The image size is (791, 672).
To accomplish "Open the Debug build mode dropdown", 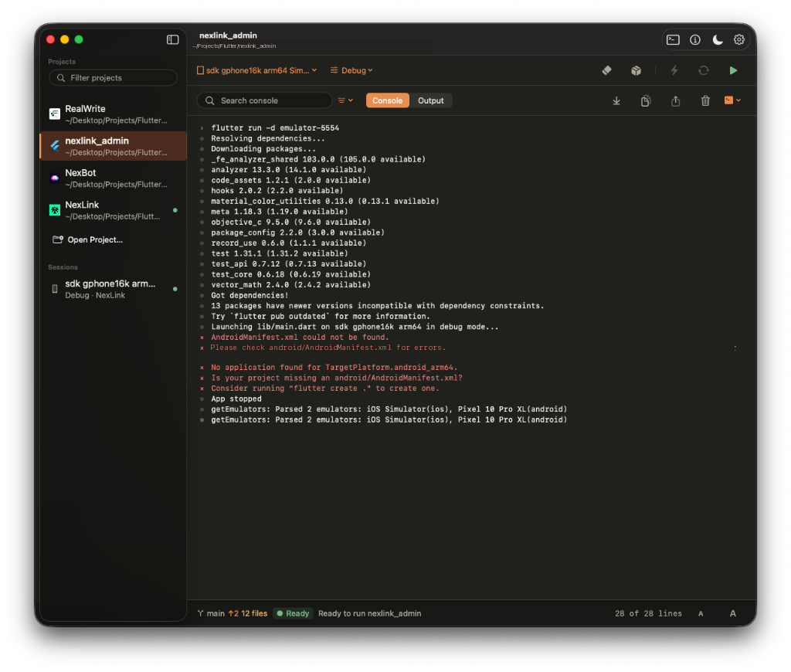I will (x=351, y=70).
